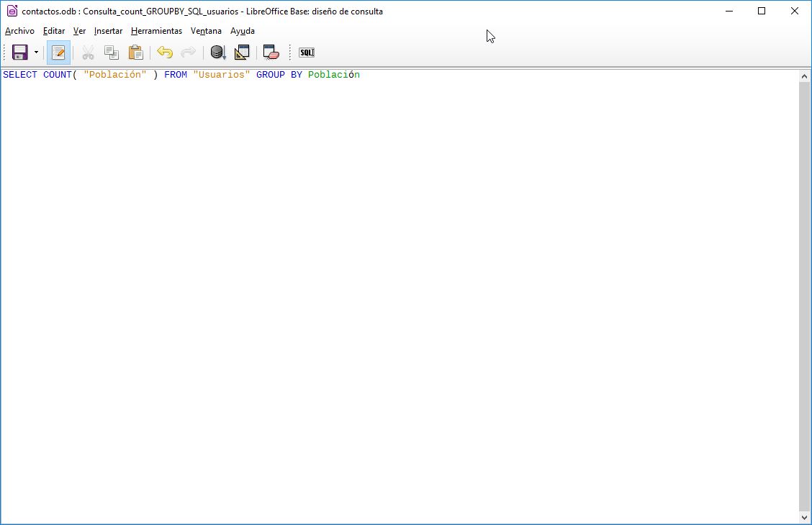Cut using the scissors icon
Image resolution: width=812 pixels, height=525 pixels.
point(88,52)
